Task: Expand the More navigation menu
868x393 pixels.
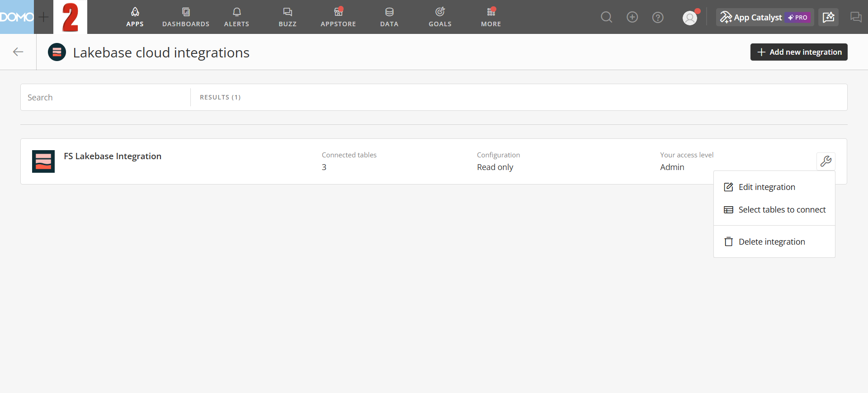Action: [x=491, y=17]
